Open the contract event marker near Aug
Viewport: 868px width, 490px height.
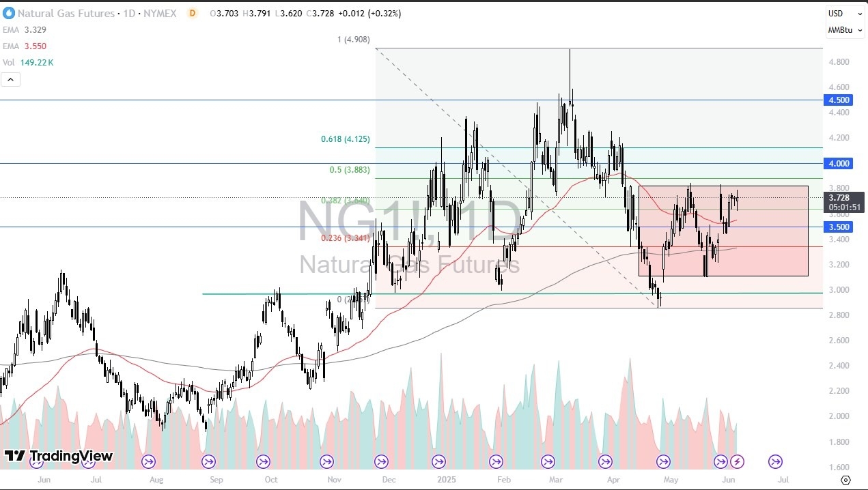tap(148, 462)
